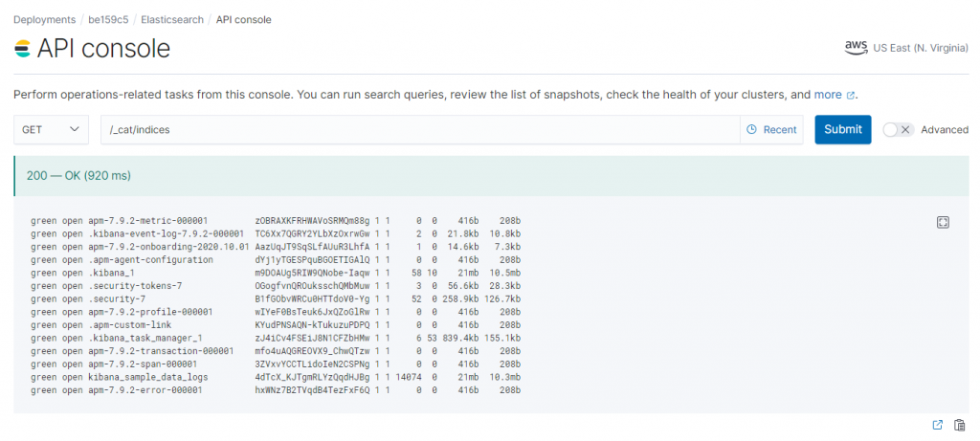Open response in new window icon
Image resolution: width=980 pixels, height=441 pixels.
tap(938, 425)
